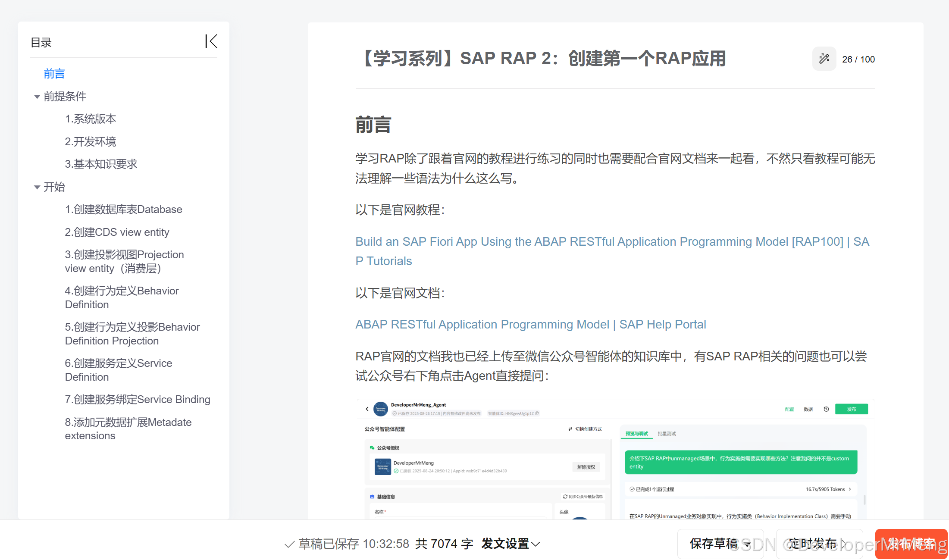Image resolution: width=949 pixels, height=560 pixels.
Task: Go to 1.系统版本 in the outline
Action: [x=90, y=119]
